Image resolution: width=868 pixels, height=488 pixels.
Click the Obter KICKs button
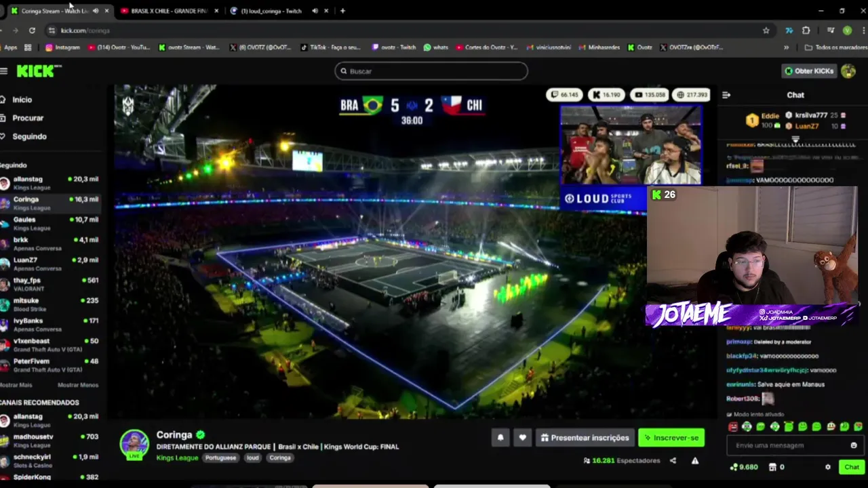tap(808, 71)
